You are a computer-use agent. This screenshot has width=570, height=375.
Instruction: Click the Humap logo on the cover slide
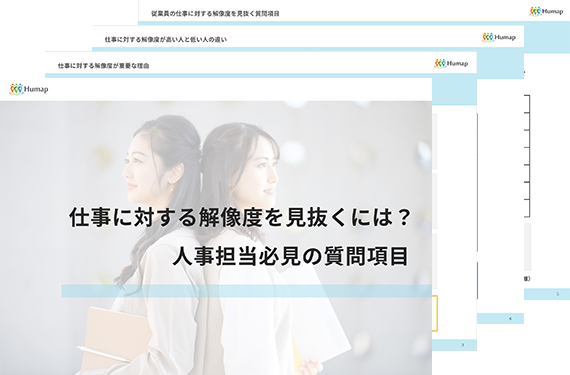pos(29,89)
